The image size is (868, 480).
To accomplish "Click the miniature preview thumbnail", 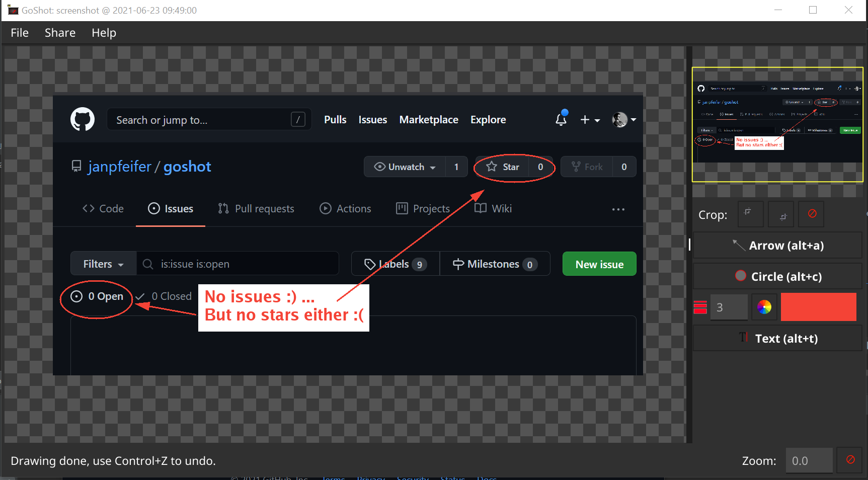I will 777,124.
